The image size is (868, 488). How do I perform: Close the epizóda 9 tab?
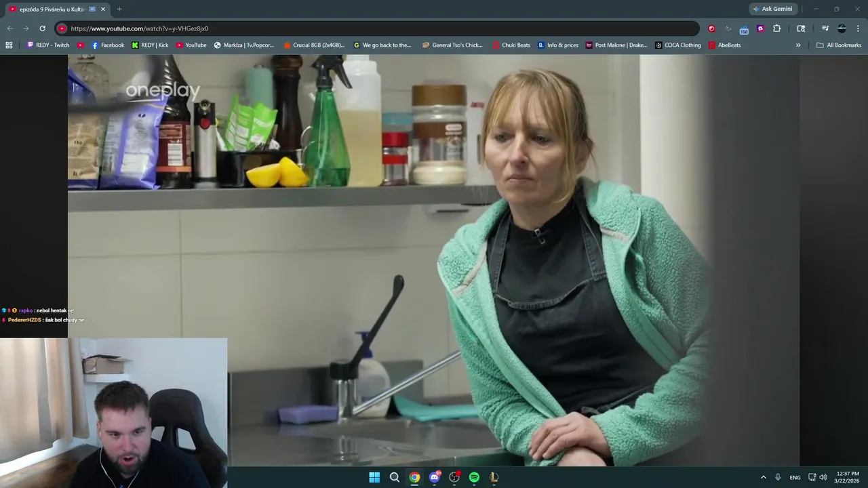103,9
